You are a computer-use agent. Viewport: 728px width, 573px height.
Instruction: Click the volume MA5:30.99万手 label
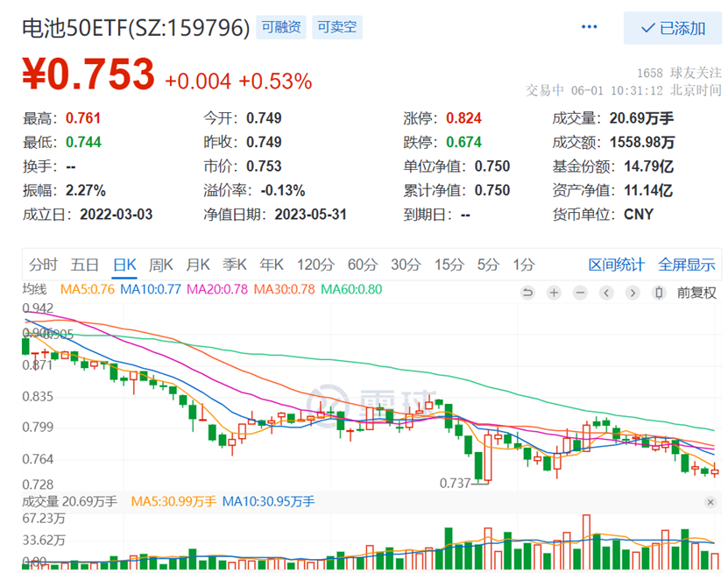(x=173, y=501)
